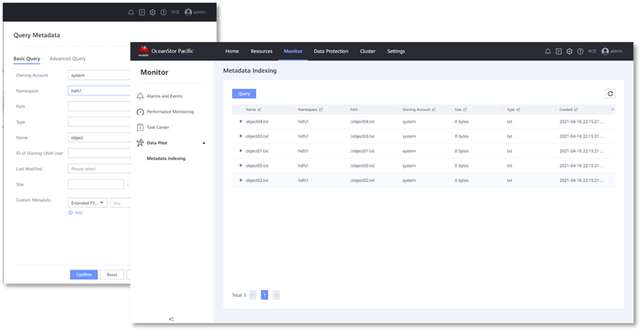Select page 1 in pagination
This screenshot has width=644, height=333.
pyautogui.click(x=265, y=295)
